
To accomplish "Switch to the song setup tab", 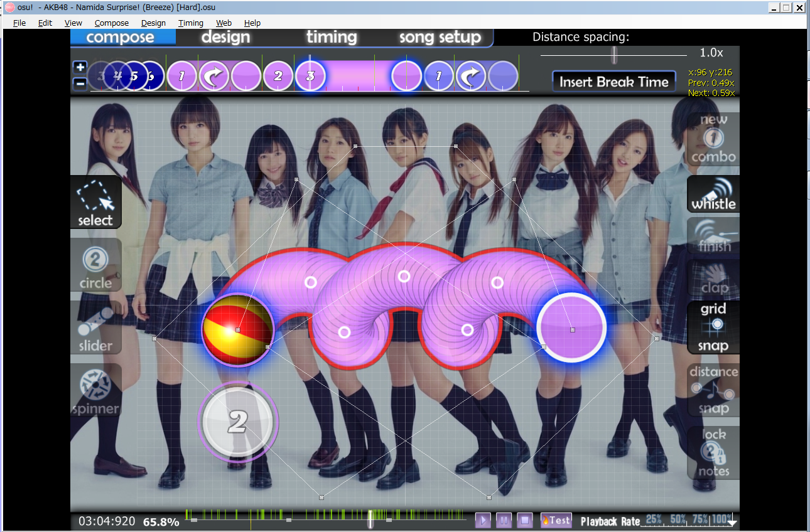I will pyautogui.click(x=440, y=37).
